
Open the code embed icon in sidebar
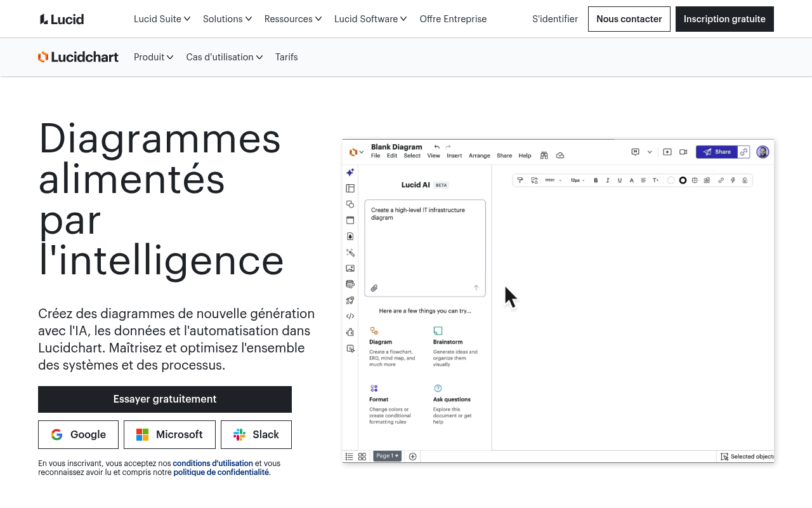point(350,316)
